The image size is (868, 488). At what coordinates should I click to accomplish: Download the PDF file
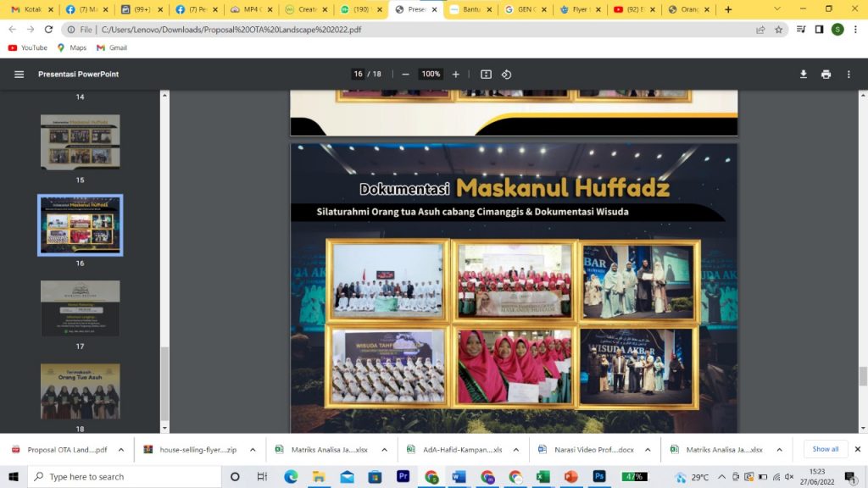[x=804, y=75]
